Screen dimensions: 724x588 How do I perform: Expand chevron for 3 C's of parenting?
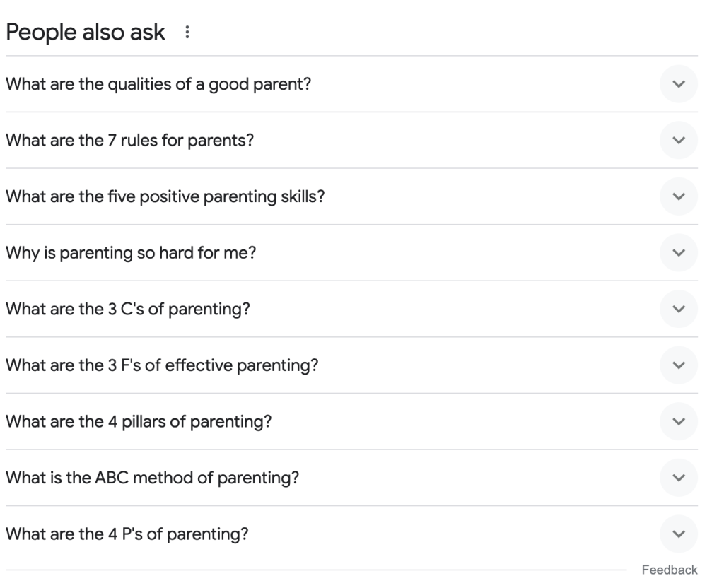(679, 309)
